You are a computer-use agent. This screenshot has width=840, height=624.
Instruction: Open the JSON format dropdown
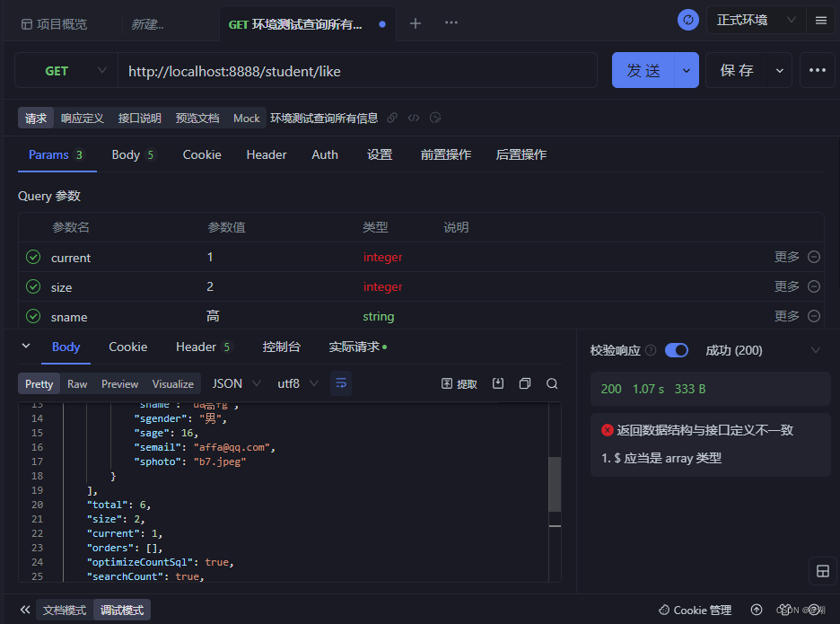[x=236, y=384]
